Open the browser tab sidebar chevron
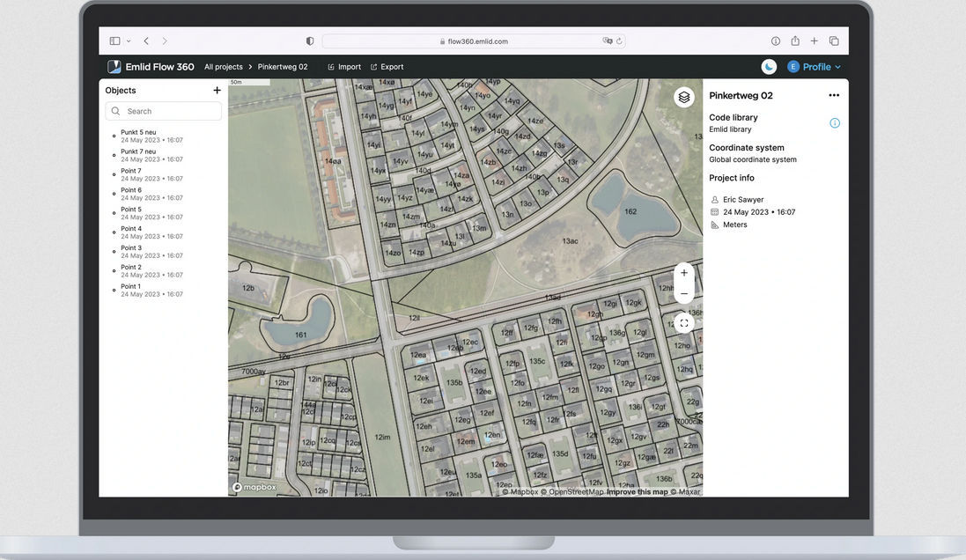The height and width of the screenshot is (560, 966). tap(127, 41)
